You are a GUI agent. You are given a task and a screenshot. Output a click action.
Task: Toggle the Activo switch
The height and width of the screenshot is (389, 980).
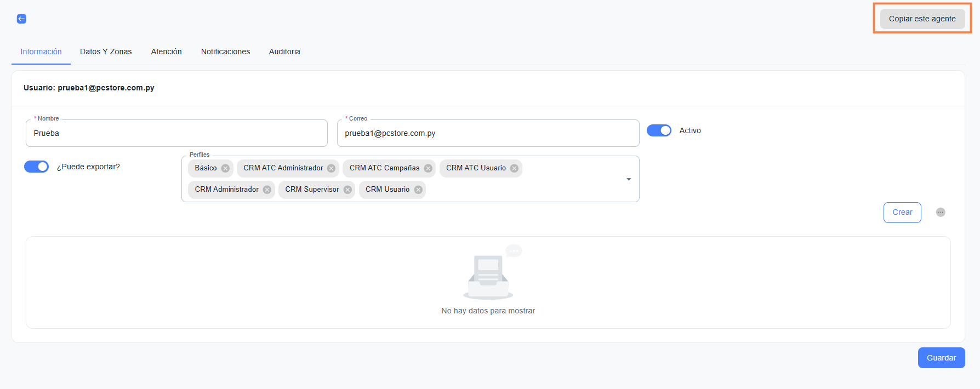(x=659, y=130)
